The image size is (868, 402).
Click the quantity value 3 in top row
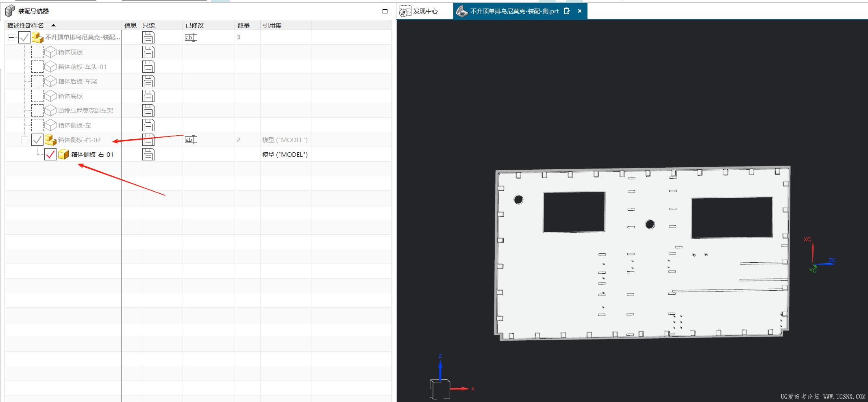(x=238, y=37)
